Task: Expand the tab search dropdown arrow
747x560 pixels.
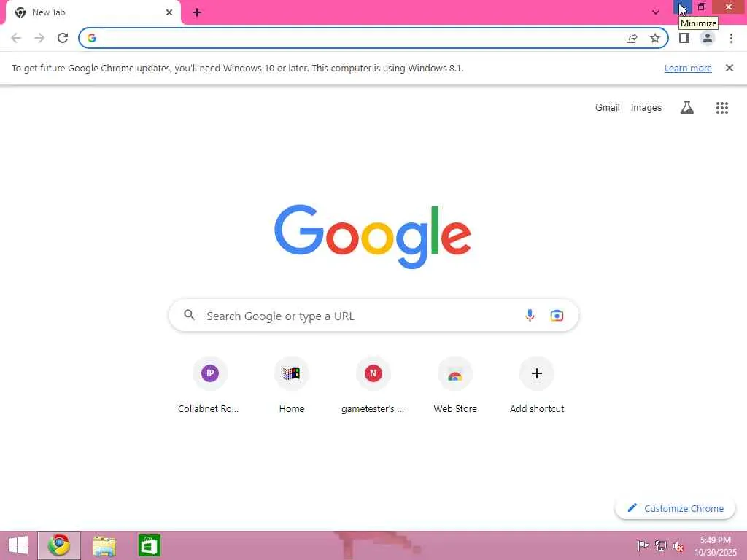Action: click(656, 12)
